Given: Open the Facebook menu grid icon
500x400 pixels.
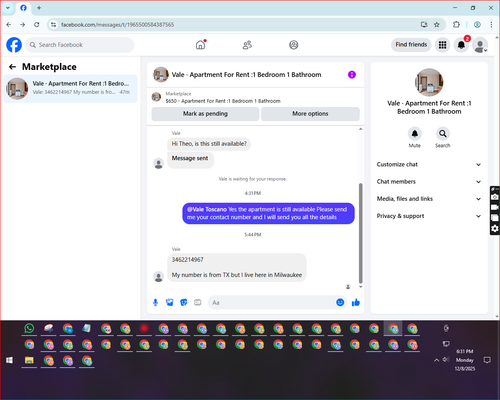Looking at the screenshot, I should coord(442,45).
